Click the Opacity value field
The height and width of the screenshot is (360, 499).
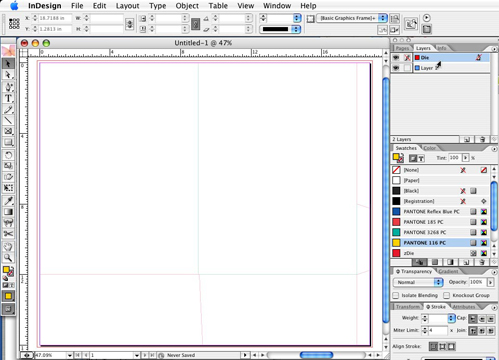pyautogui.click(x=477, y=282)
